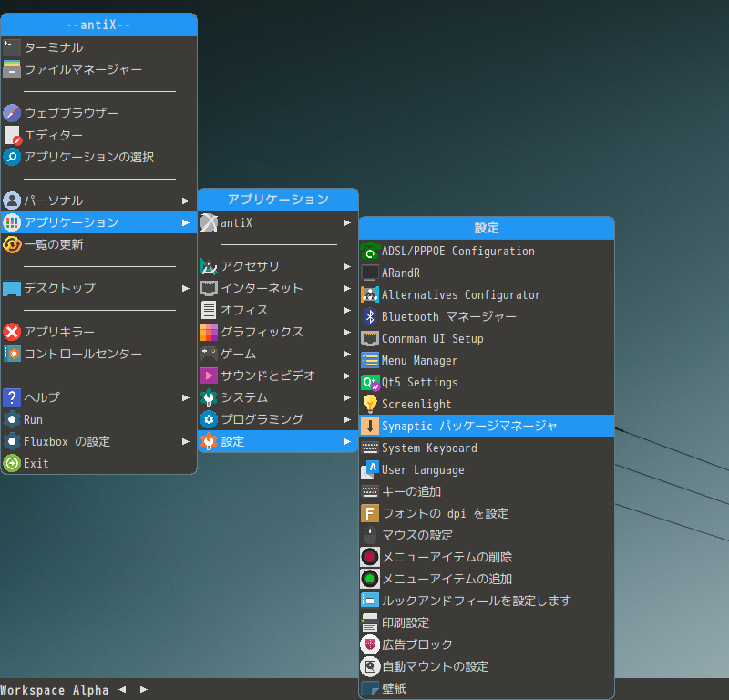Open ルックアンドフィールを設定します

point(487,601)
